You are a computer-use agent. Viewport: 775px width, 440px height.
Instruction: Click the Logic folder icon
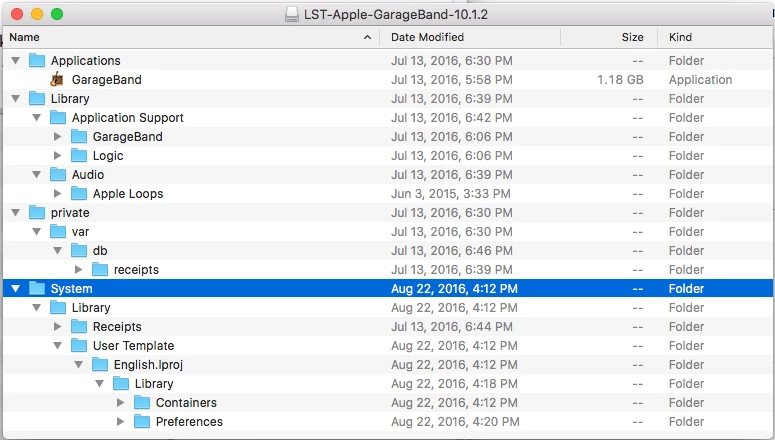click(79, 155)
